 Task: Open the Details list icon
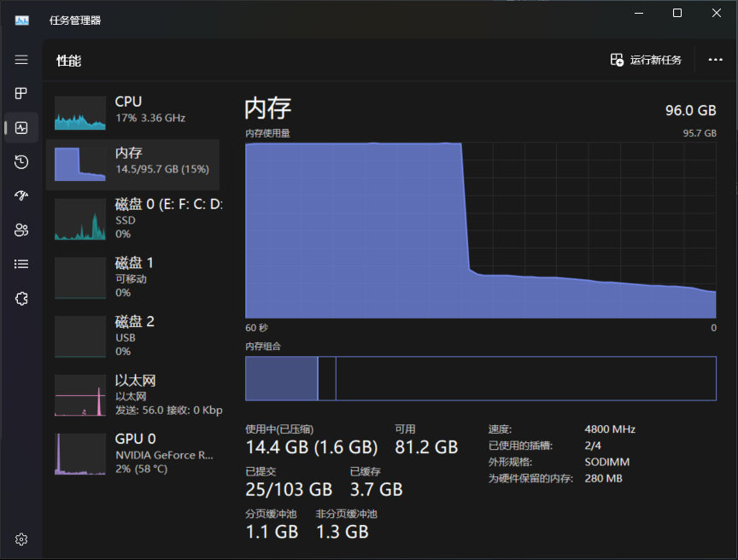tap(21, 264)
